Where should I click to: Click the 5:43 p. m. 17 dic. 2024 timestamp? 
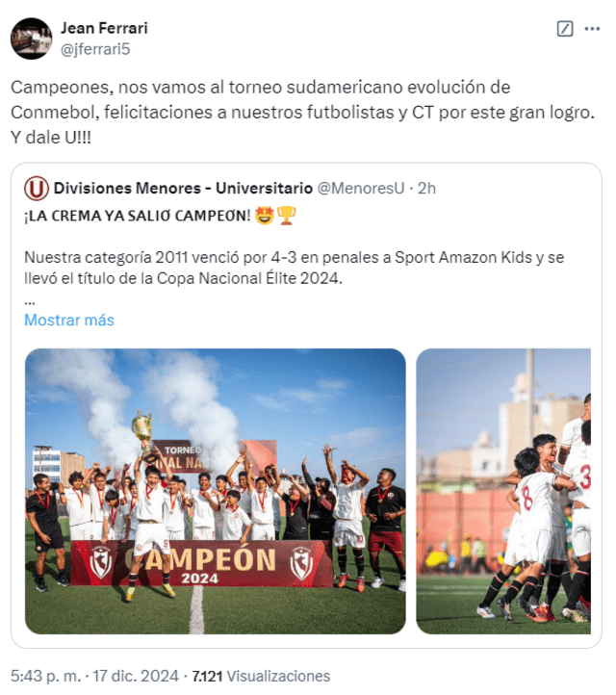94,676
